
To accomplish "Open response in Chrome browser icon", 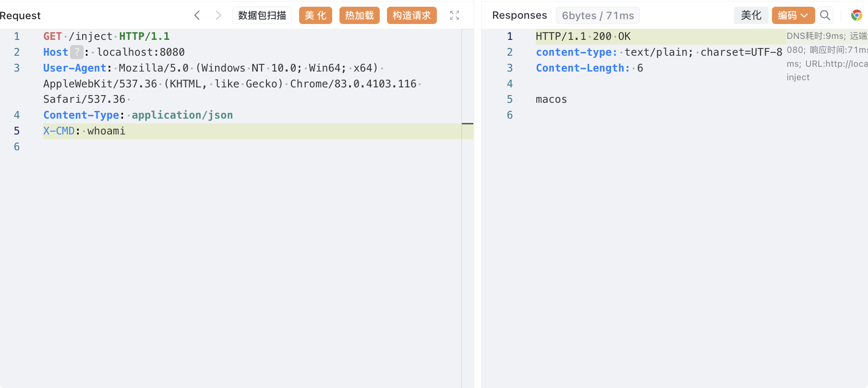I will 856,15.
